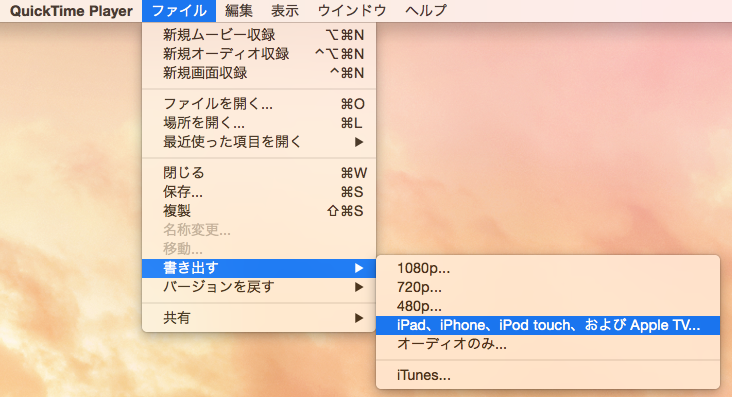Start 新規画面収録 from the menu
The height and width of the screenshot is (397, 732).
259,73
